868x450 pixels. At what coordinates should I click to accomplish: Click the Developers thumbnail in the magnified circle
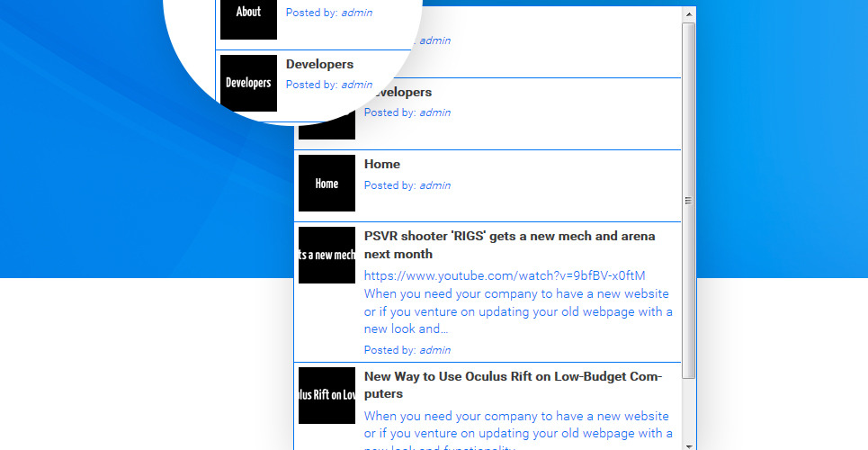248,83
